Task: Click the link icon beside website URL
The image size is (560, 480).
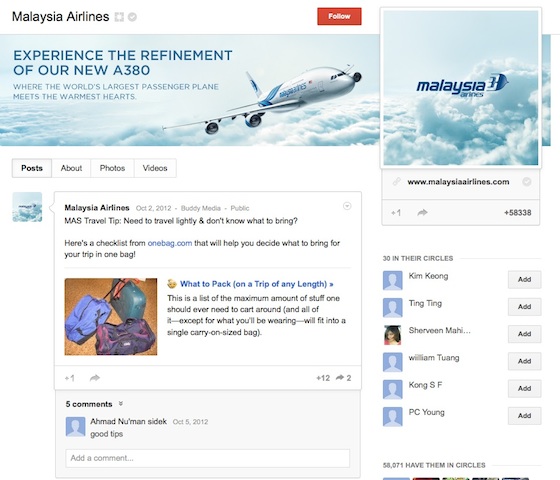Action: click(397, 182)
